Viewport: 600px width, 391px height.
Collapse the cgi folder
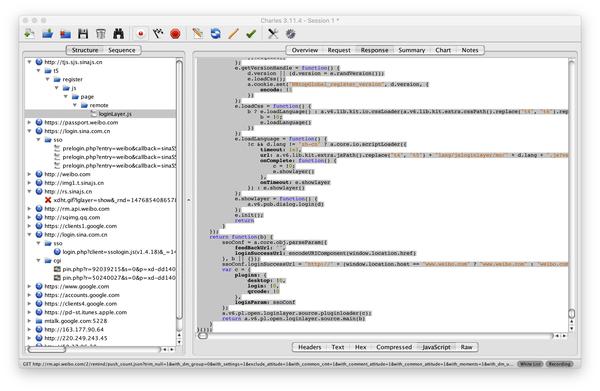(x=39, y=261)
